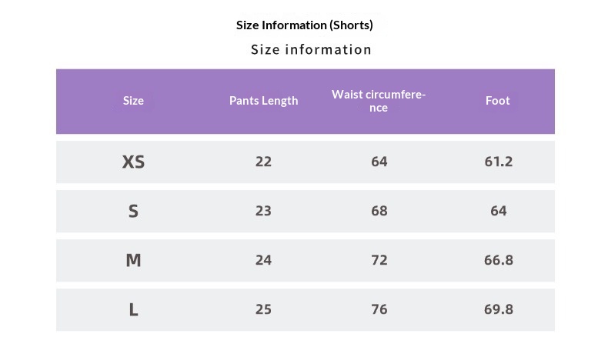Select the S size label
This screenshot has height=364, width=608.
133,211
